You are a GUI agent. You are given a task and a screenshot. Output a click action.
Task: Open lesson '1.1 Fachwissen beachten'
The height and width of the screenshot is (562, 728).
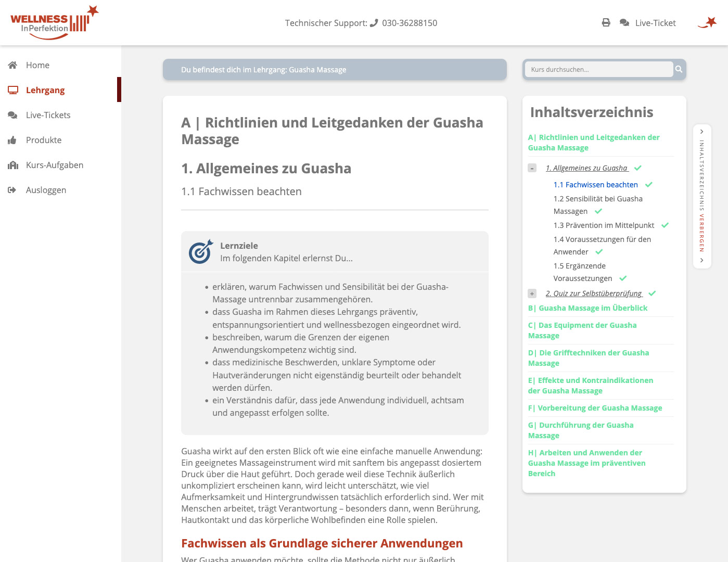coord(595,185)
